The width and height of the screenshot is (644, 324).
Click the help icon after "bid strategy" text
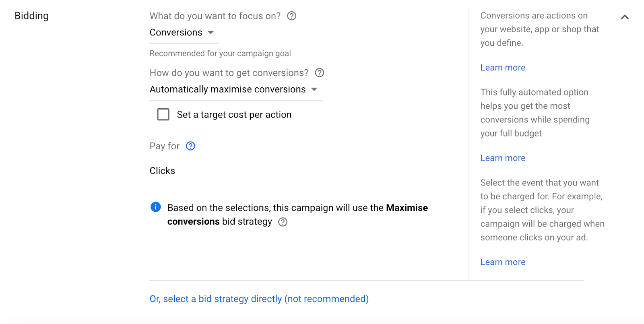pos(283,222)
